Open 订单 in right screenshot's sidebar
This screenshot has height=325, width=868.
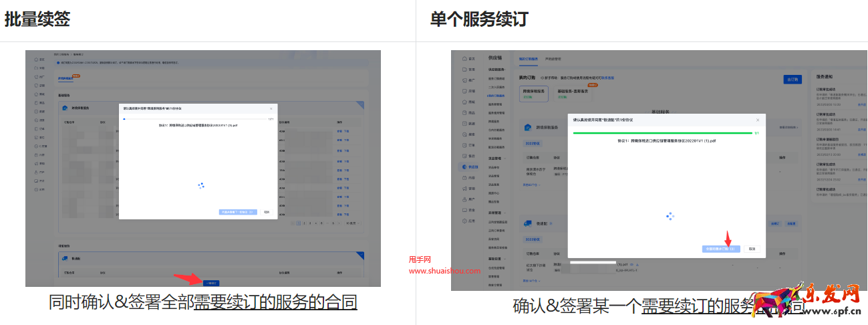click(x=468, y=145)
